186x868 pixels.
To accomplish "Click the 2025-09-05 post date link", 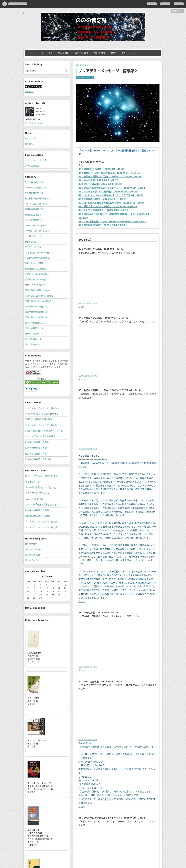I will (x=82, y=65).
